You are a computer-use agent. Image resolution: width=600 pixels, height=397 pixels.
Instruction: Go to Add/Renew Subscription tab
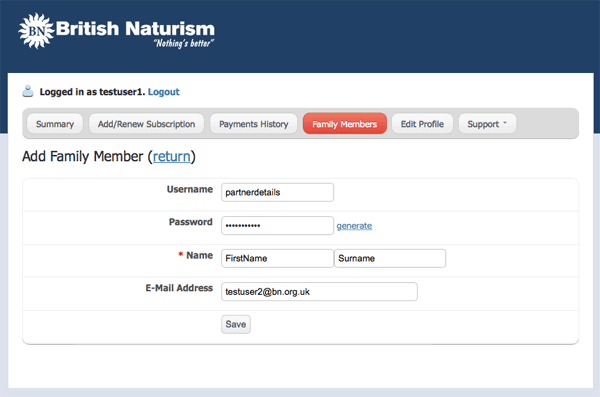[x=146, y=124]
